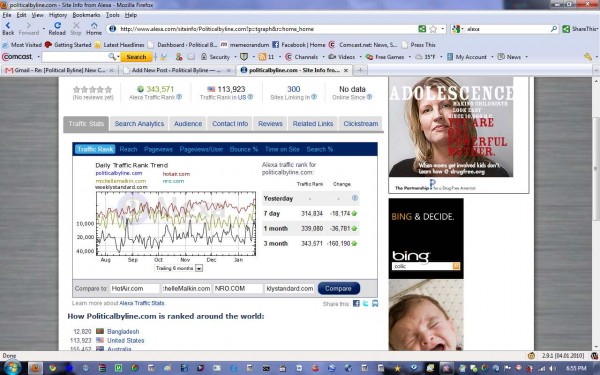Click the NRO.COM compare field
This screenshot has height=375, width=600.
point(238,289)
